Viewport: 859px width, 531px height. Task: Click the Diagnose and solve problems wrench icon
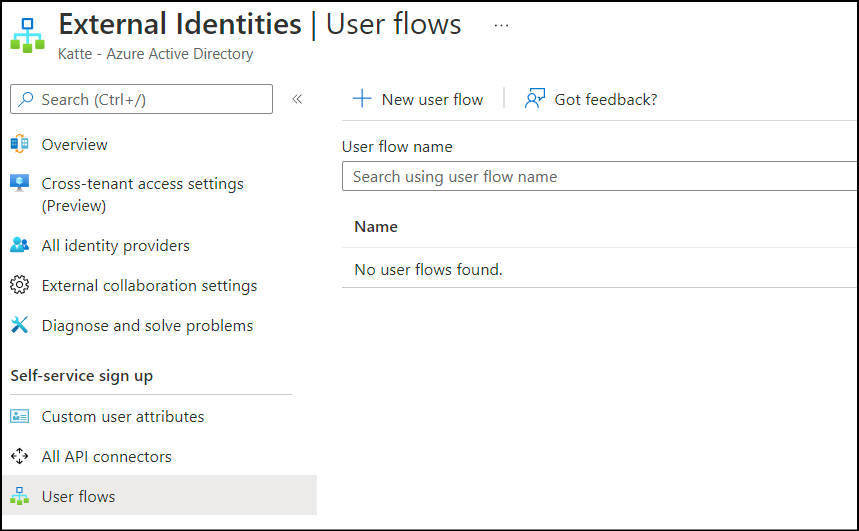coord(20,325)
